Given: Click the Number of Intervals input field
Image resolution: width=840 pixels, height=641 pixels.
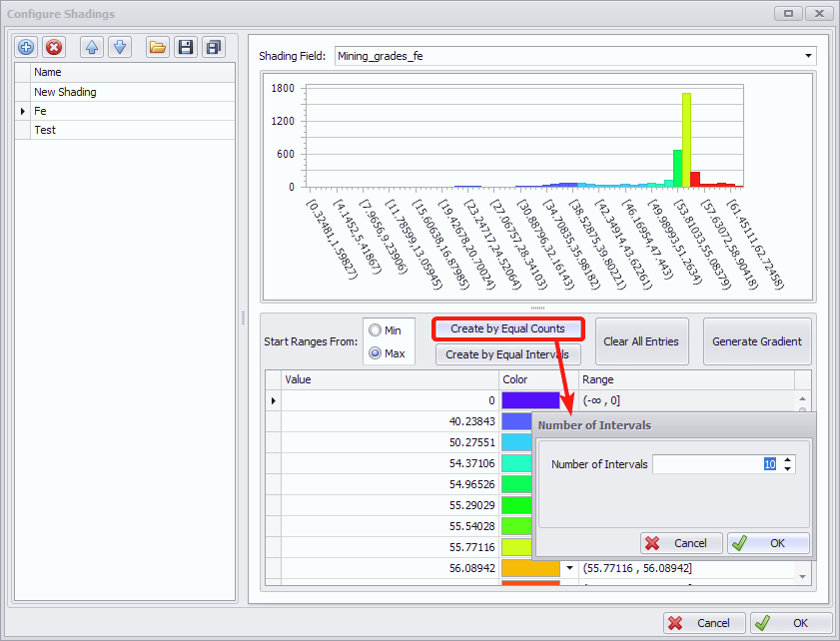Looking at the screenshot, I should (x=711, y=464).
